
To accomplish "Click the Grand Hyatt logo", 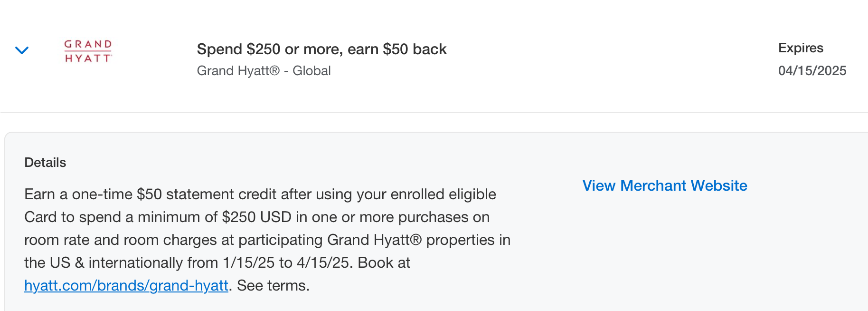I will point(88,51).
